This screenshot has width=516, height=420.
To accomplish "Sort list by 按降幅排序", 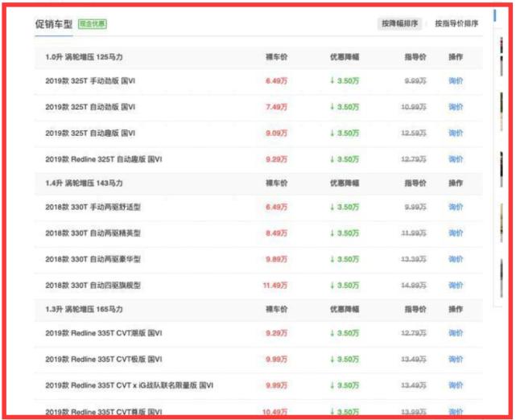I will point(399,23).
